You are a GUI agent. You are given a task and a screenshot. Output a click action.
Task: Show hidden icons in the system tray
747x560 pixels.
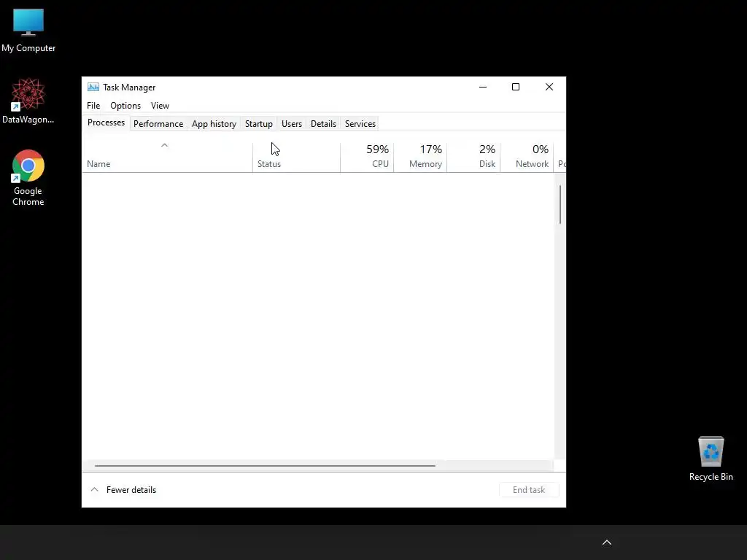point(606,542)
